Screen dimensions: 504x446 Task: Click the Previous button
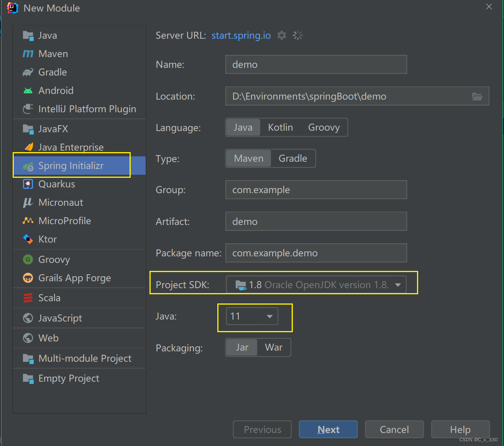click(262, 430)
